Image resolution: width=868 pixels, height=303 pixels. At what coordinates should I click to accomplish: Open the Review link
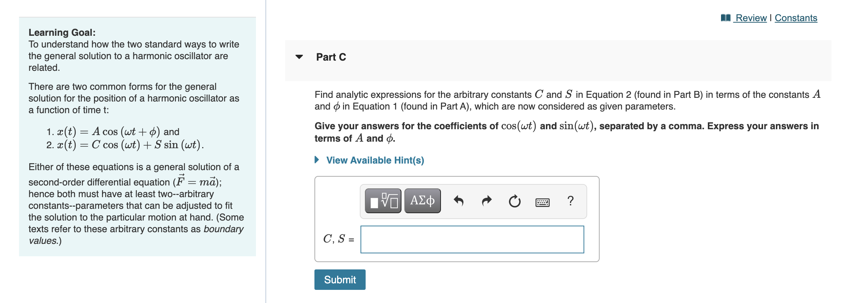(x=751, y=18)
